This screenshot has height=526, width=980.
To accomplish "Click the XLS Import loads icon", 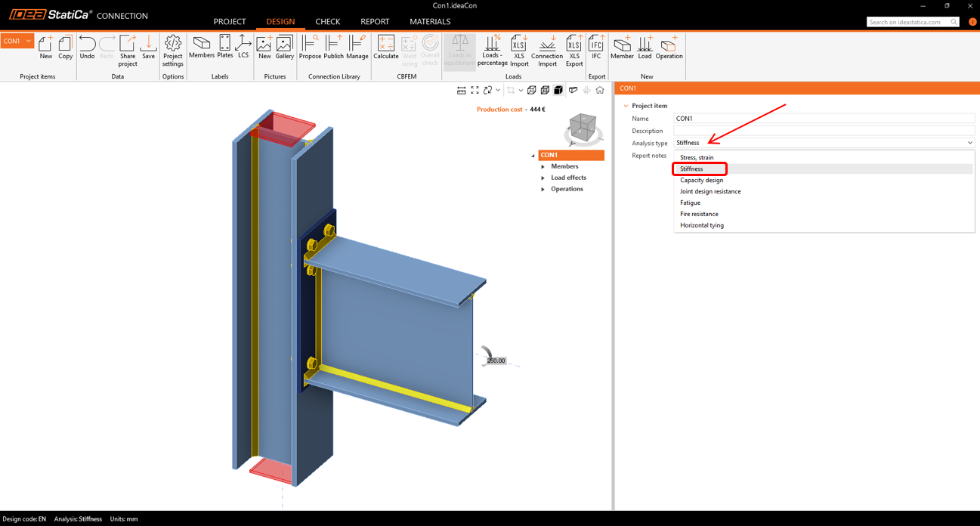I will pyautogui.click(x=519, y=50).
